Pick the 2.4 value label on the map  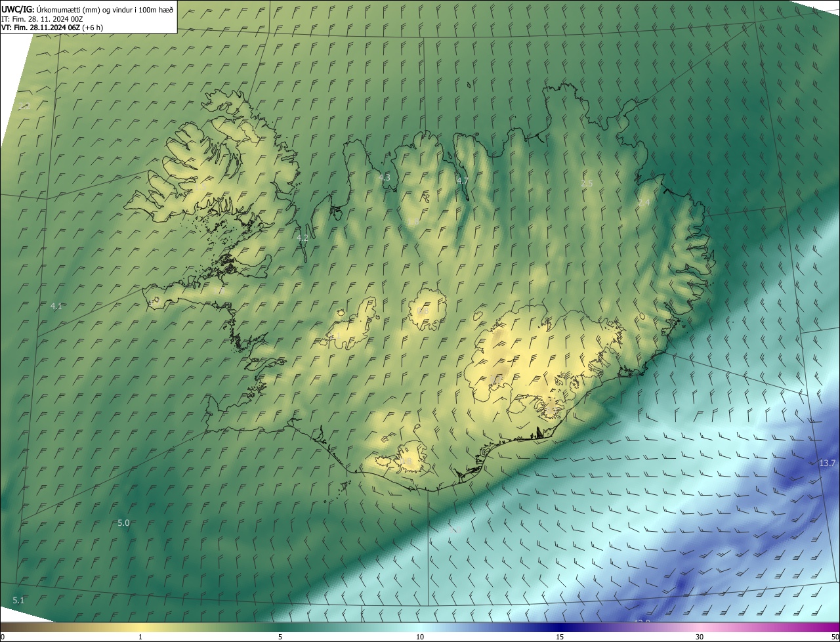pos(644,203)
